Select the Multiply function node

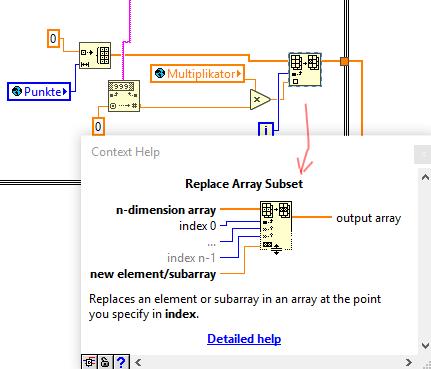[260, 99]
